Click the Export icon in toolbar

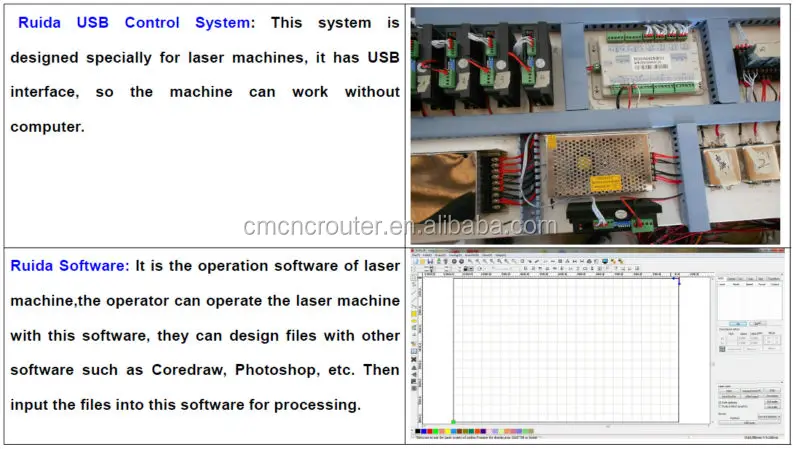tap(445, 261)
